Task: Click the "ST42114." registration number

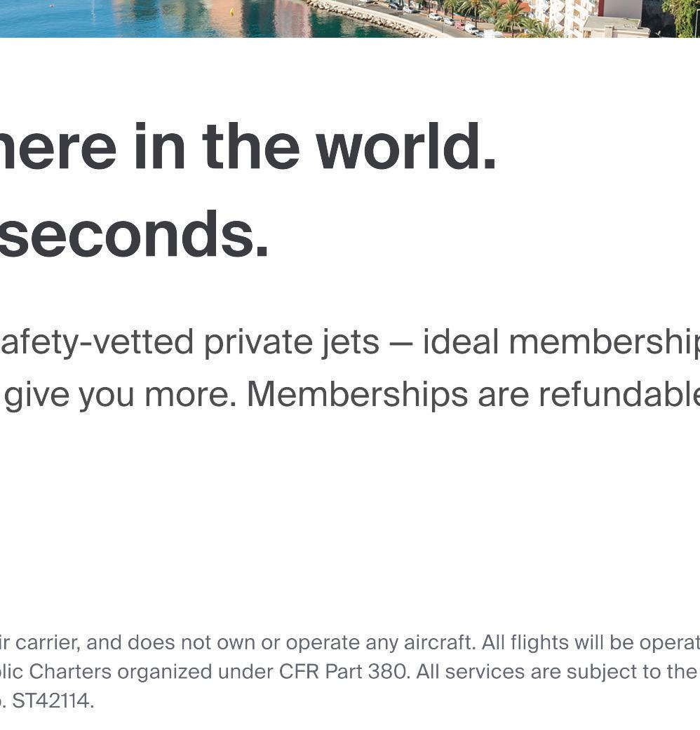Action: [53, 701]
